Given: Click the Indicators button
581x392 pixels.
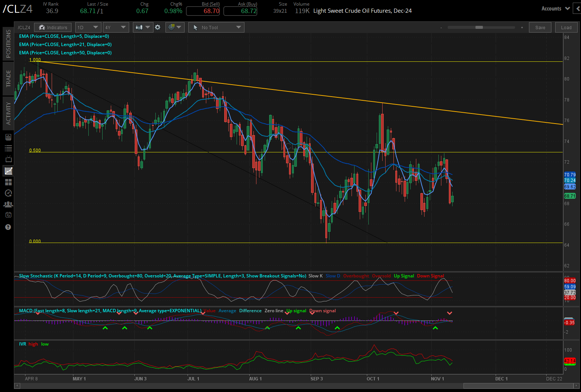Looking at the screenshot, I should (x=52, y=27).
